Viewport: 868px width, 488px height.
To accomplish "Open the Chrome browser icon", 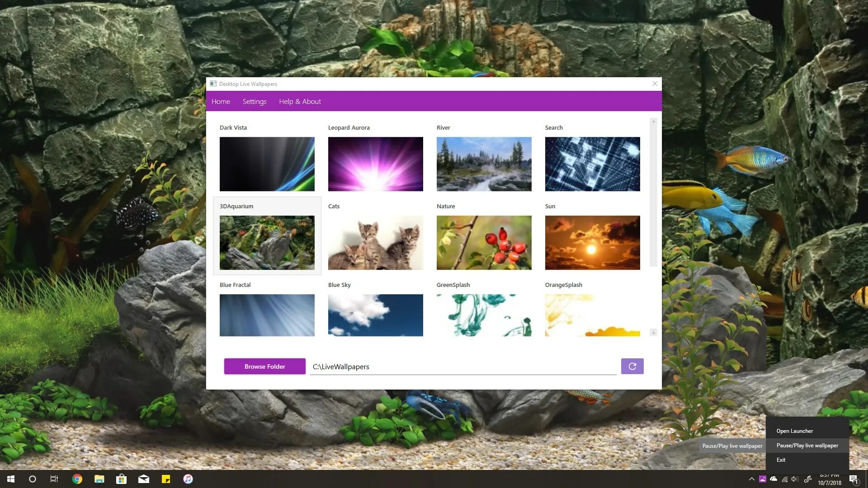I will [77, 479].
